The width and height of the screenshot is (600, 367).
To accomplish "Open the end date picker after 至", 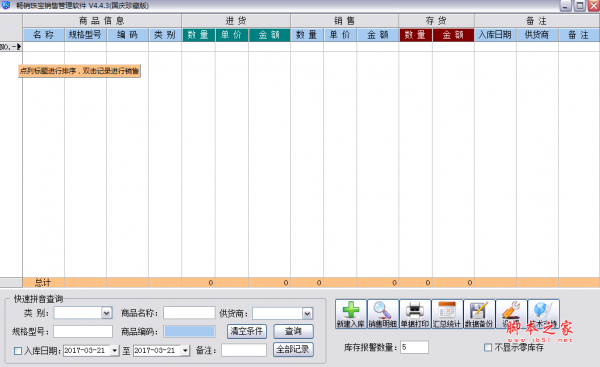I will pyautogui.click(x=185, y=350).
